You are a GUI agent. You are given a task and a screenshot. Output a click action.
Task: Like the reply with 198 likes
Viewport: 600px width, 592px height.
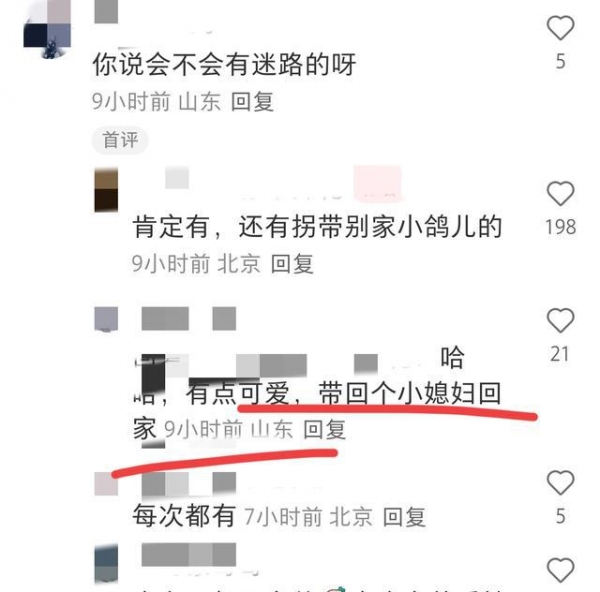pos(560,193)
